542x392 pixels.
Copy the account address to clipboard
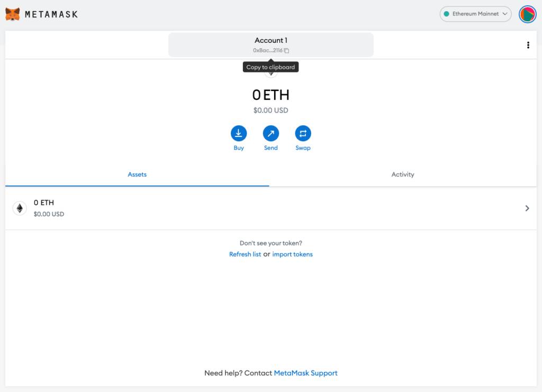pyautogui.click(x=286, y=50)
